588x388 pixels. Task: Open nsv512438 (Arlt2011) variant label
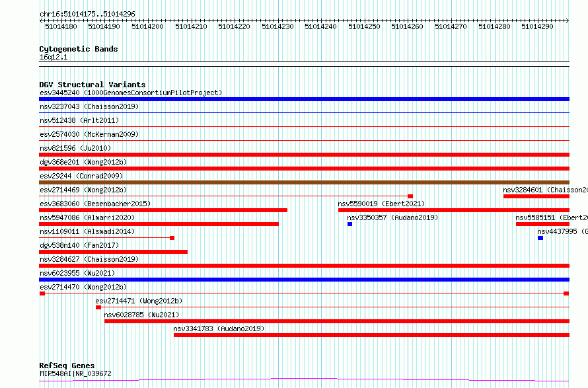pos(79,120)
